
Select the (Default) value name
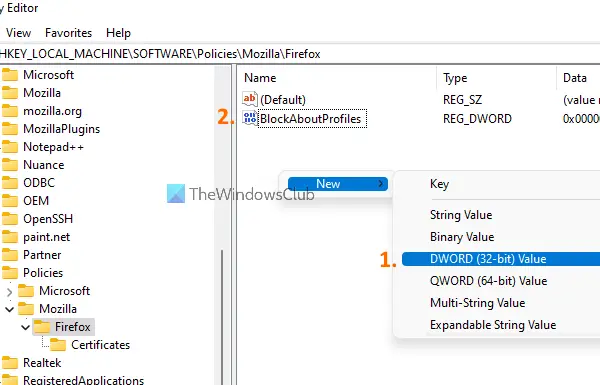pyautogui.click(x=283, y=100)
